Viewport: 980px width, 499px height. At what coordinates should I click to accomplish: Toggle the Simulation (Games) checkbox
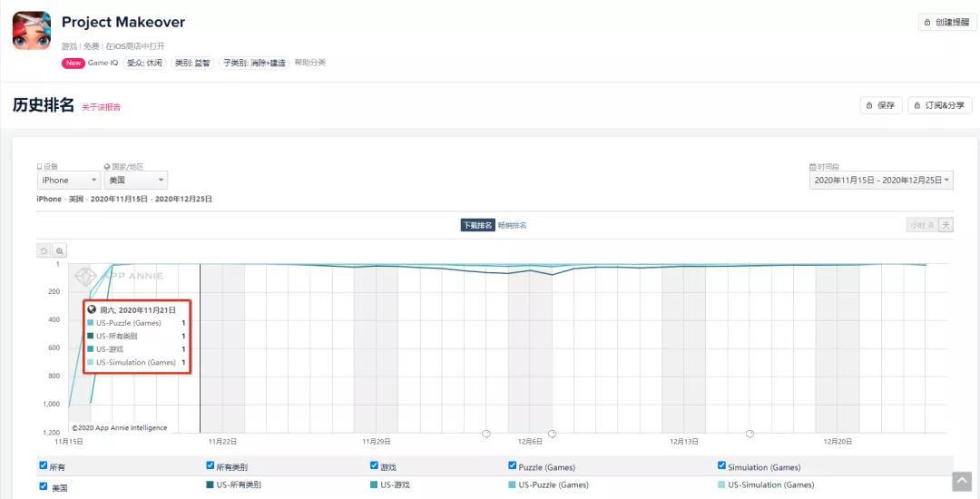722,466
